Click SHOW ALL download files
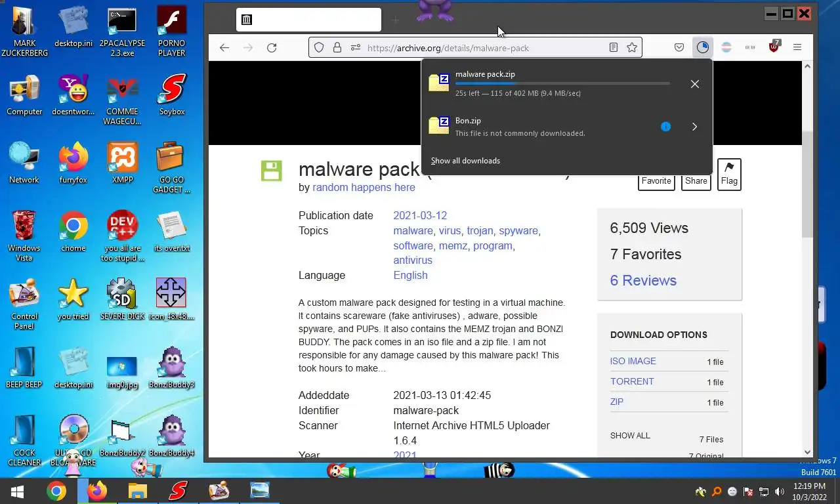 630,436
